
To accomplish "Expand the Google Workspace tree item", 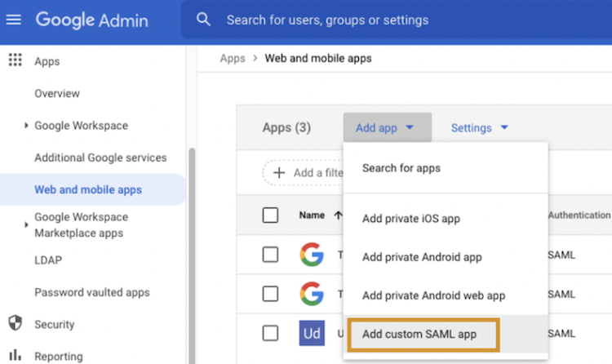I will (27, 126).
